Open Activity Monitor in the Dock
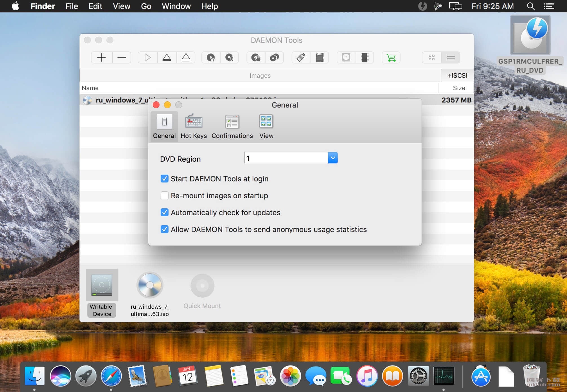 [444, 376]
